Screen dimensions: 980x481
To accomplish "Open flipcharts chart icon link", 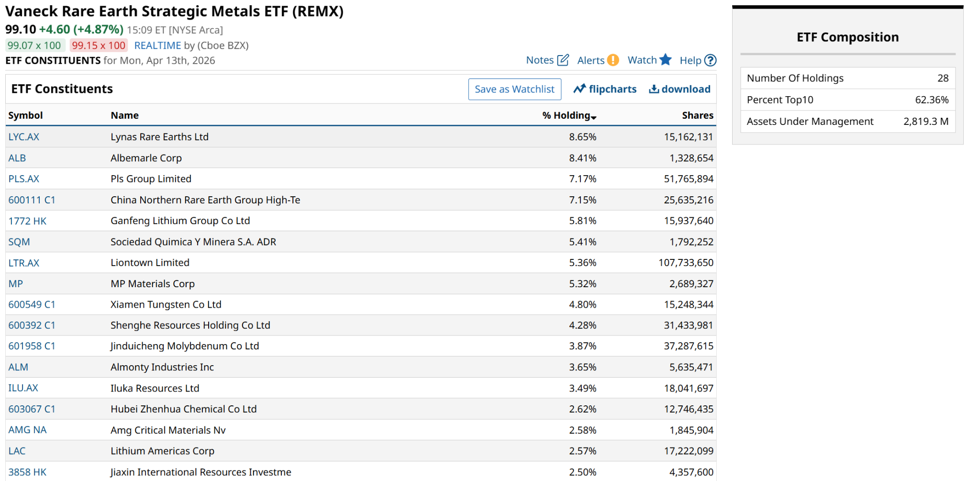I will (579, 89).
